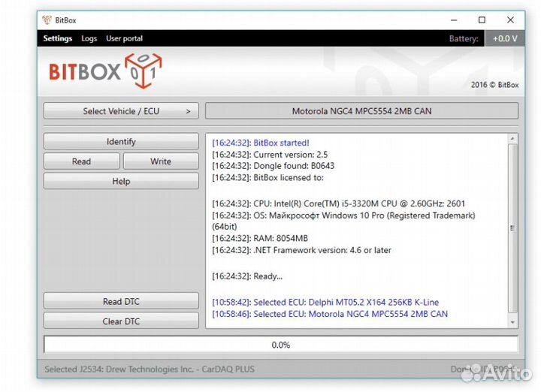The image size is (541, 392).
Task: Click the log scrollbar down arrow
Action: pos(512,322)
